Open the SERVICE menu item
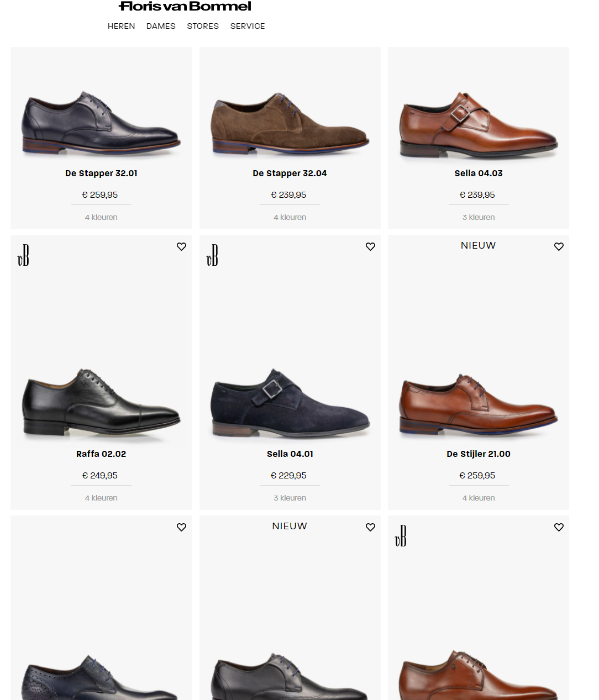This screenshot has width=599, height=700. coord(248,26)
